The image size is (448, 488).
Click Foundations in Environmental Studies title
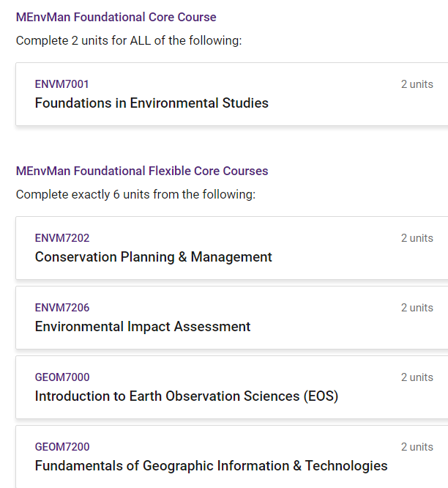152,103
